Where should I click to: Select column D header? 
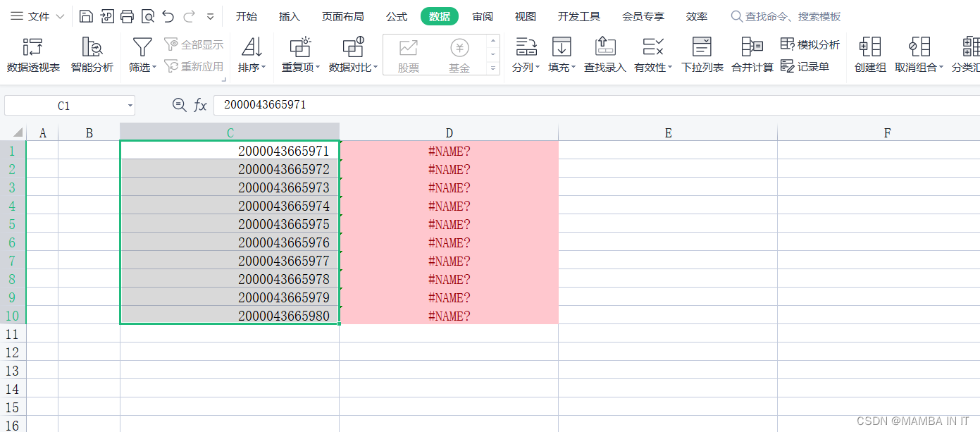(449, 132)
